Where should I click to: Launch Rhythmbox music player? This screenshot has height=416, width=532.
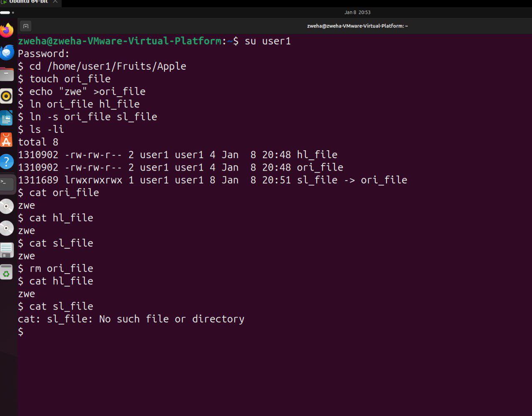pyautogui.click(x=7, y=96)
